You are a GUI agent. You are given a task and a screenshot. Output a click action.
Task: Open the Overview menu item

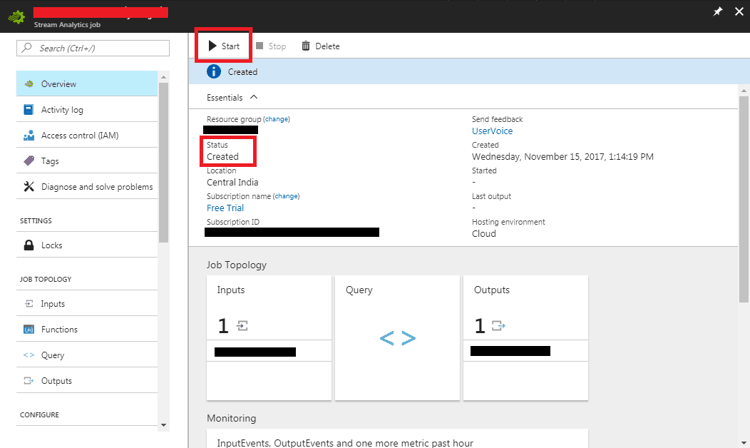tap(87, 84)
